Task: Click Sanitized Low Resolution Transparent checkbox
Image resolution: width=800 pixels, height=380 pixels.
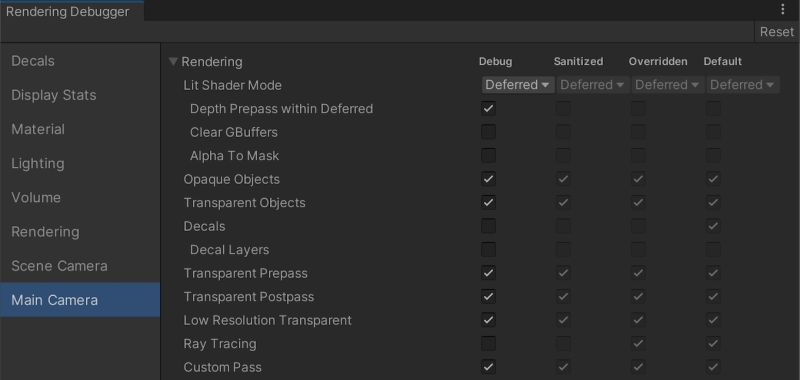Action: point(563,319)
